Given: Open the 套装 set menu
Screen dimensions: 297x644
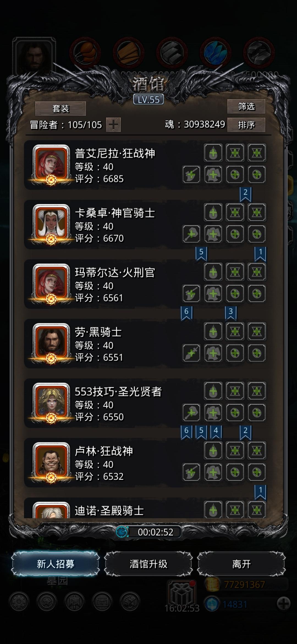Looking at the screenshot, I should click(x=61, y=109).
